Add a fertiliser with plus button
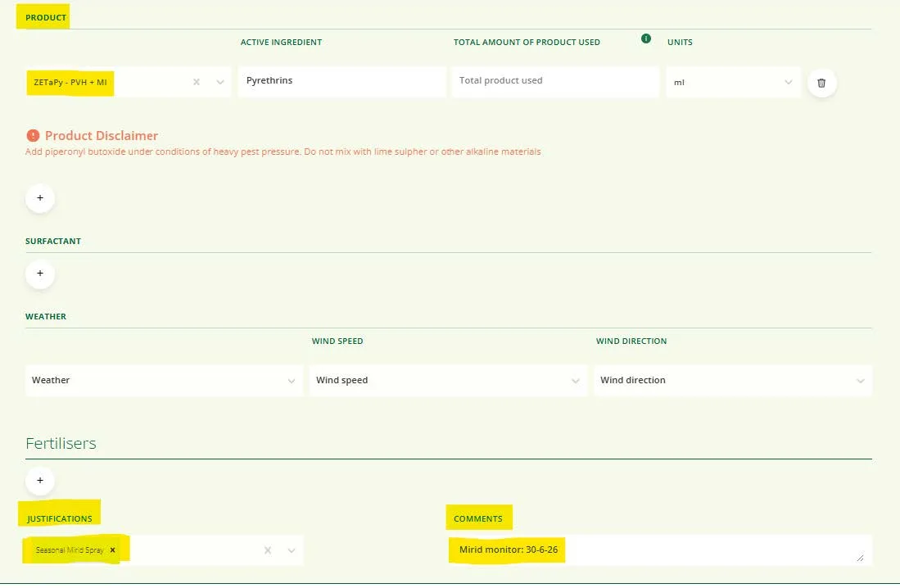 40,481
